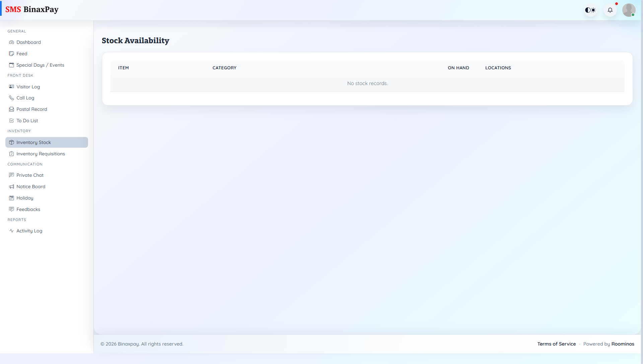Open Notice Board via the megaphone icon
This screenshot has width=643, height=364.
(11, 187)
